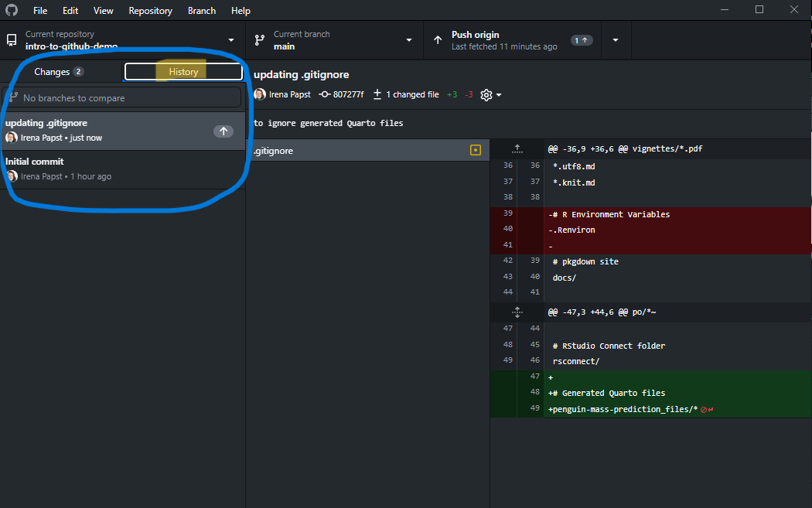Open the Branch menu
The image size is (812, 508).
click(202, 11)
